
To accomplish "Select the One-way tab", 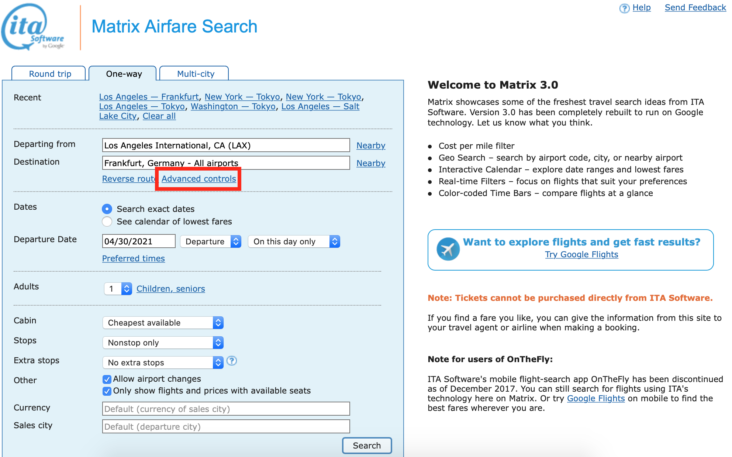I will (124, 74).
